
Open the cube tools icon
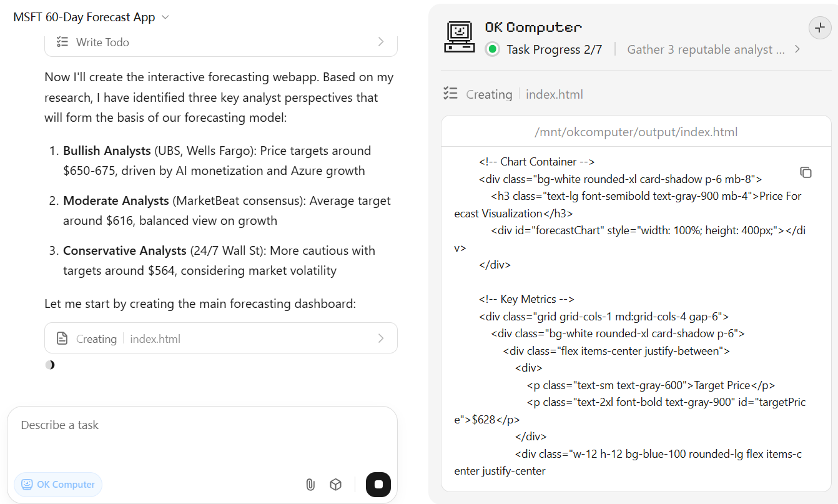pos(336,485)
